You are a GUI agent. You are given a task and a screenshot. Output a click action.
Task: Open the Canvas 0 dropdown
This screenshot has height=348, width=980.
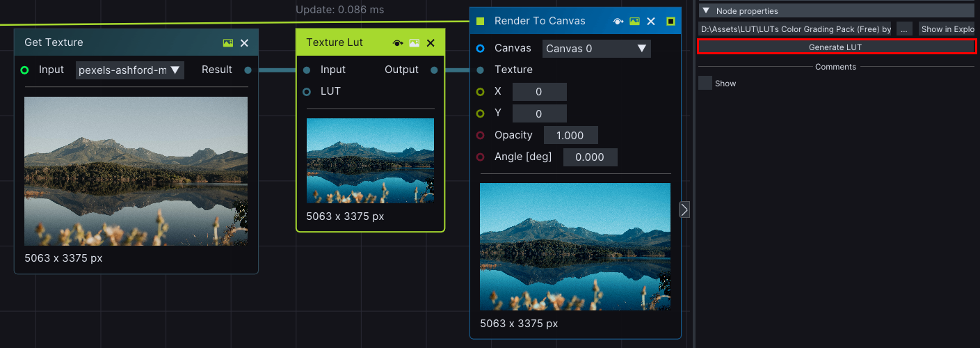click(x=596, y=49)
